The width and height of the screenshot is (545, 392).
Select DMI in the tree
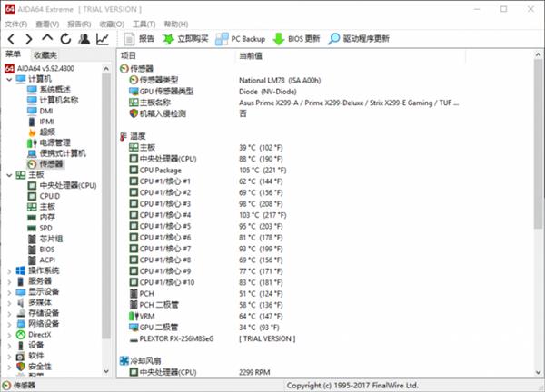(40, 111)
